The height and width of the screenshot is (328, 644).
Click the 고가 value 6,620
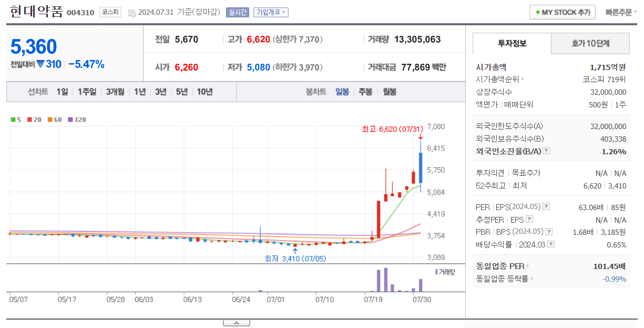(258, 39)
